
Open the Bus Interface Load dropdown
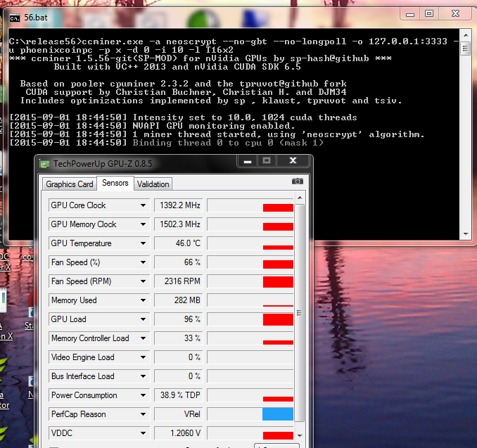click(x=143, y=376)
